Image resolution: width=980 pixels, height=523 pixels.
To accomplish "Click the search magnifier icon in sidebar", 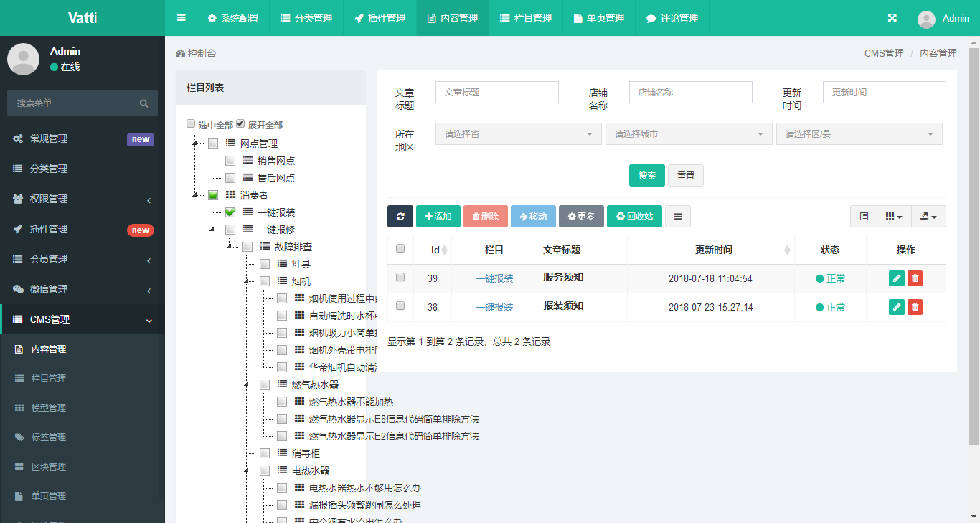I will pos(144,103).
